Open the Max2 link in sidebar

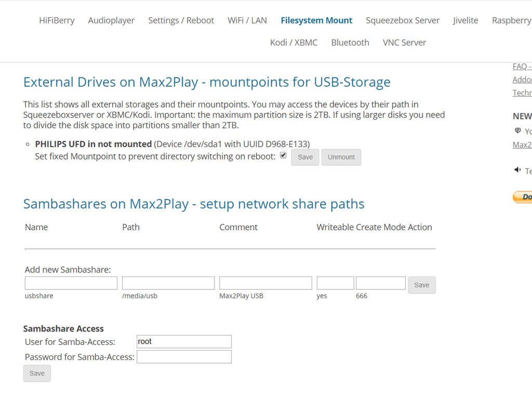pos(522,145)
